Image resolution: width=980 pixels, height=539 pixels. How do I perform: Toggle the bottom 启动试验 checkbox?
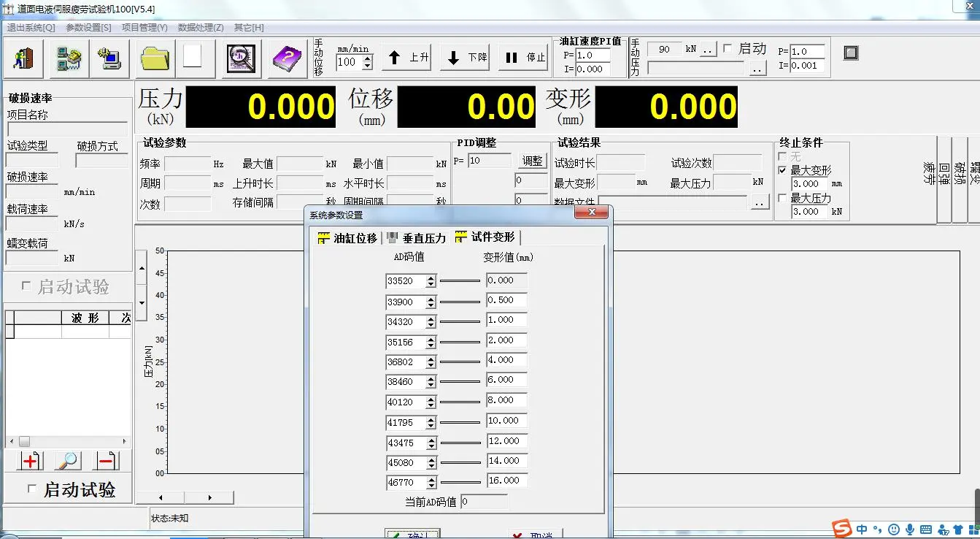pyautogui.click(x=31, y=489)
